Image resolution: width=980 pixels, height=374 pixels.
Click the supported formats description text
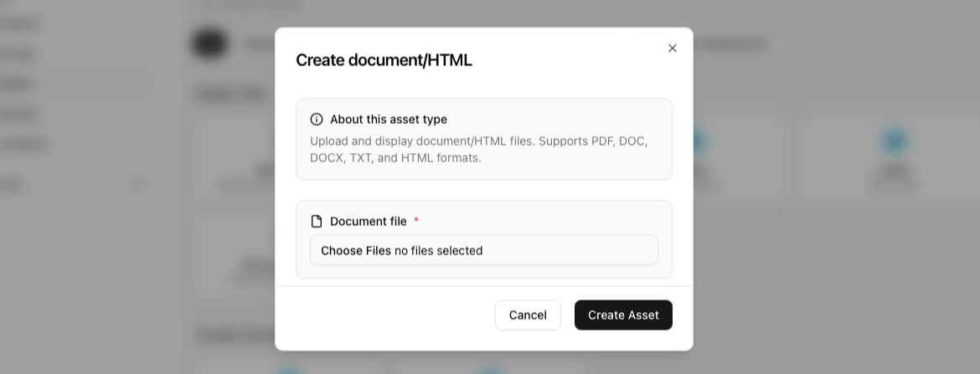tap(478, 150)
